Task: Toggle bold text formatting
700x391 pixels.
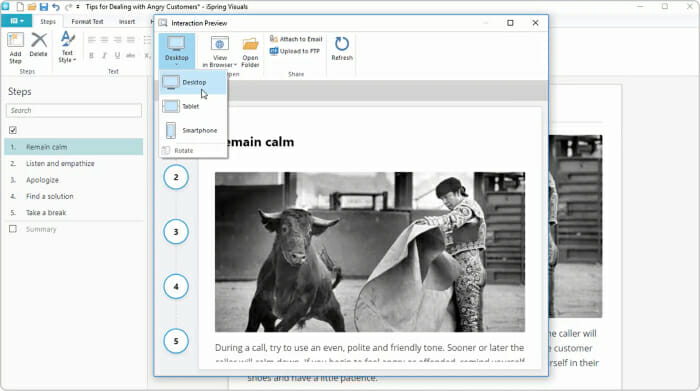Action: (92, 55)
